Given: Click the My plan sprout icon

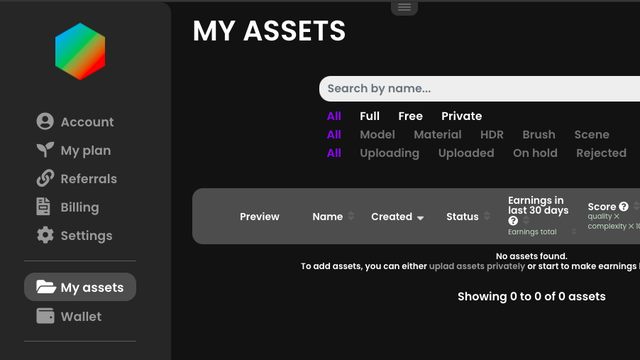Looking at the screenshot, I should [45, 150].
